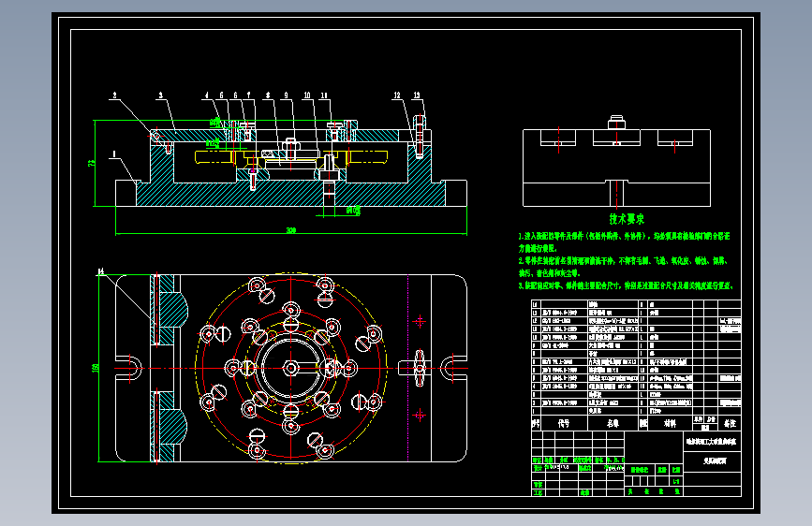Click the 备注 column header in parts list
The width and height of the screenshot is (812, 526).
(x=731, y=423)
